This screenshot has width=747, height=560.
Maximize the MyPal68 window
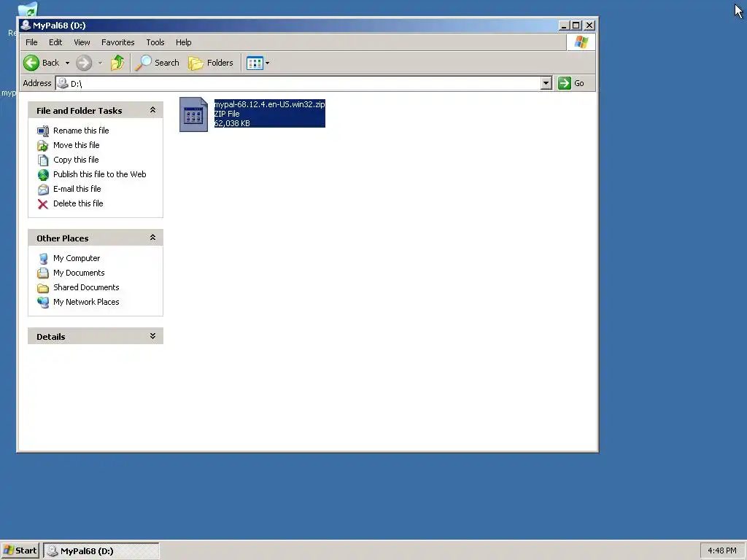[576, 26]
